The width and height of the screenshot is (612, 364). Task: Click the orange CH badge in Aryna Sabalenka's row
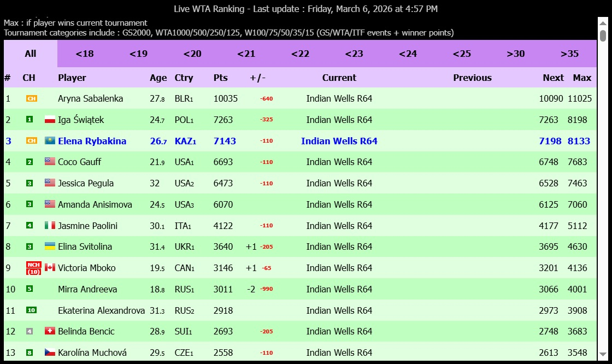coord(31,99)
